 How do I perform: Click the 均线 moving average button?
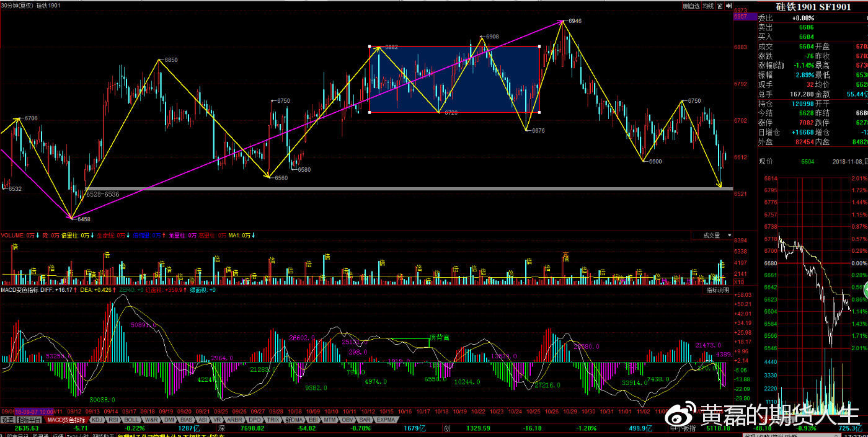tap(709, 6)
